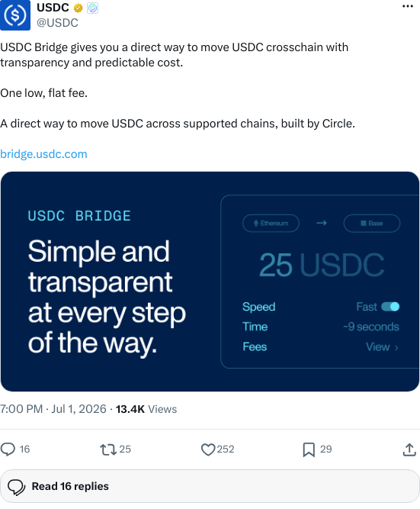Open the USDC Bridge promo image
This screenshot has width=420, height=509.
pos(210,282)
